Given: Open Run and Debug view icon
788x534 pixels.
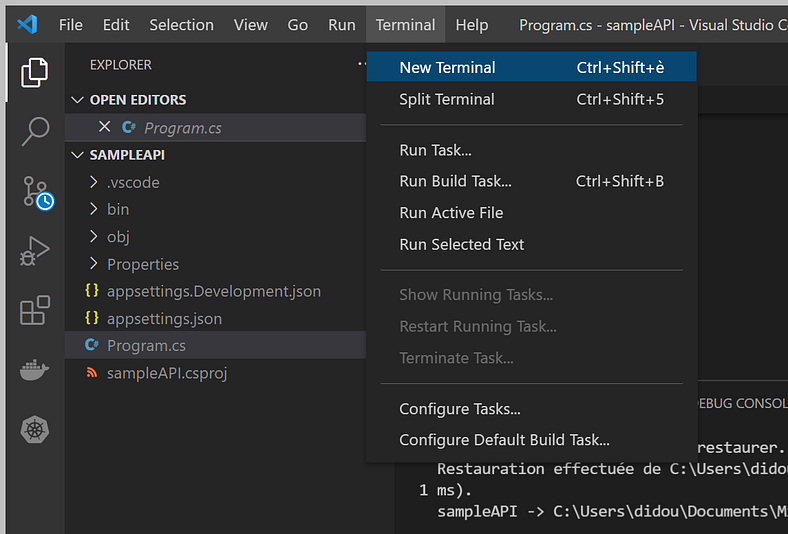Looking at the screenshot, I should 35,251.
